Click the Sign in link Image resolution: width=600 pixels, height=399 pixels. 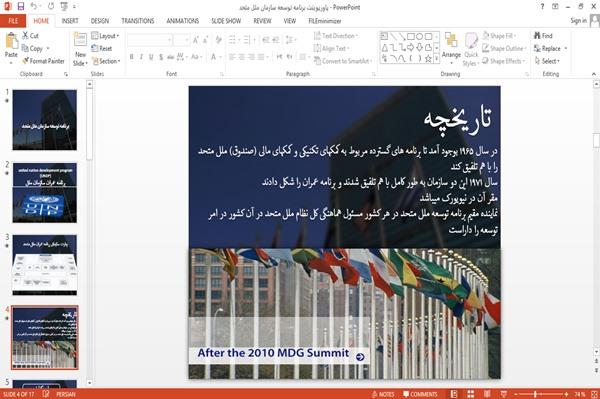point(578,21)
